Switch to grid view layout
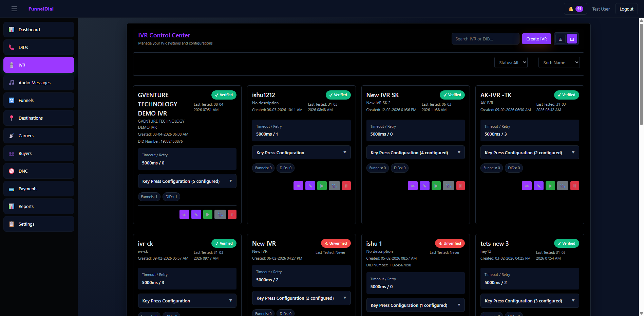This screenshot has width=644, height=316. pyautogui.click(x=561, y=39)
